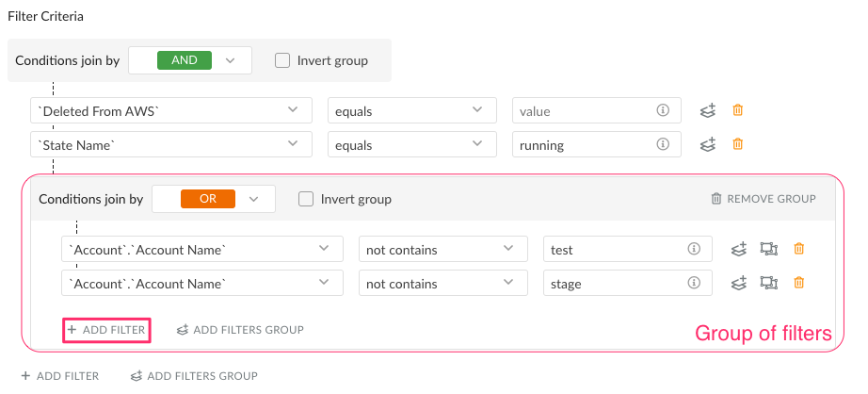868x394 pixels.
Task: Click add-group icon beside Deleted From AWS row
Action: [x=707, y=110]
